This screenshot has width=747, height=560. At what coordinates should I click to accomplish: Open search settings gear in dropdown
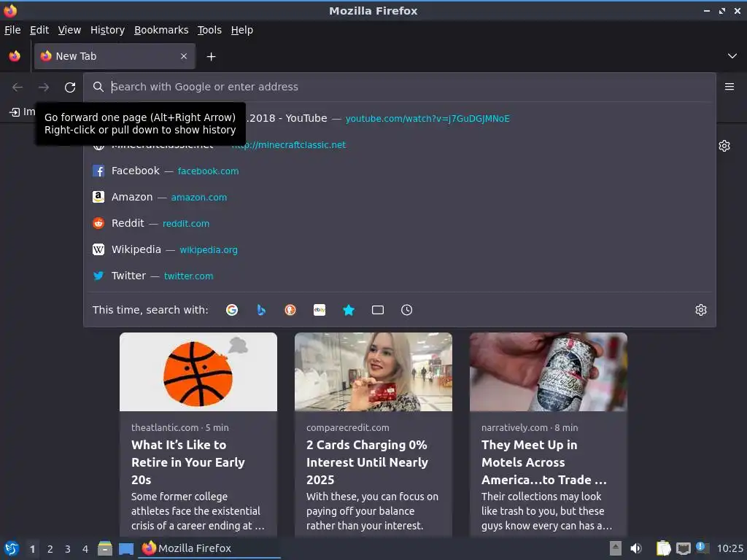point(701,310)
